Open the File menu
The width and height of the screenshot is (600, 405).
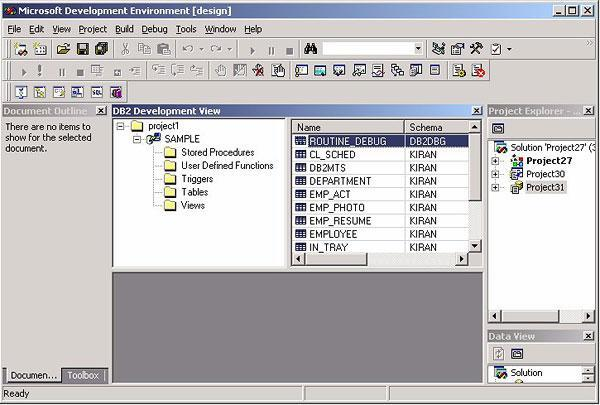click(14, 29)
